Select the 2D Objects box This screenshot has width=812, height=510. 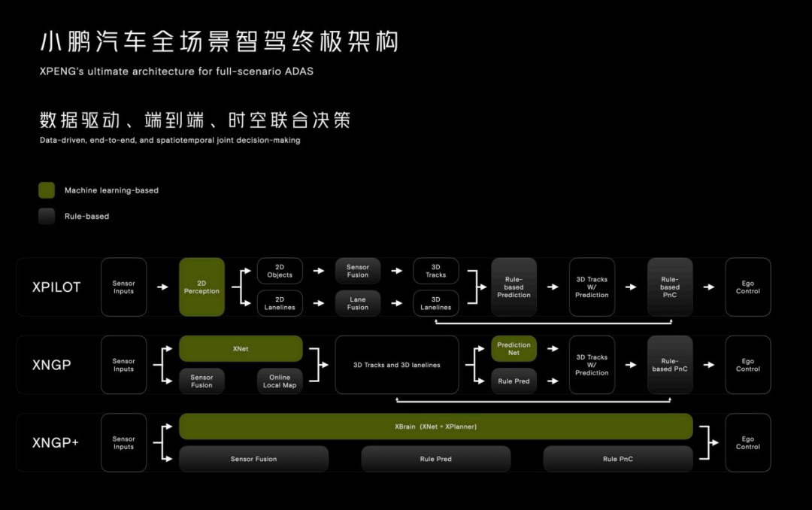click(x=280, y=271)
